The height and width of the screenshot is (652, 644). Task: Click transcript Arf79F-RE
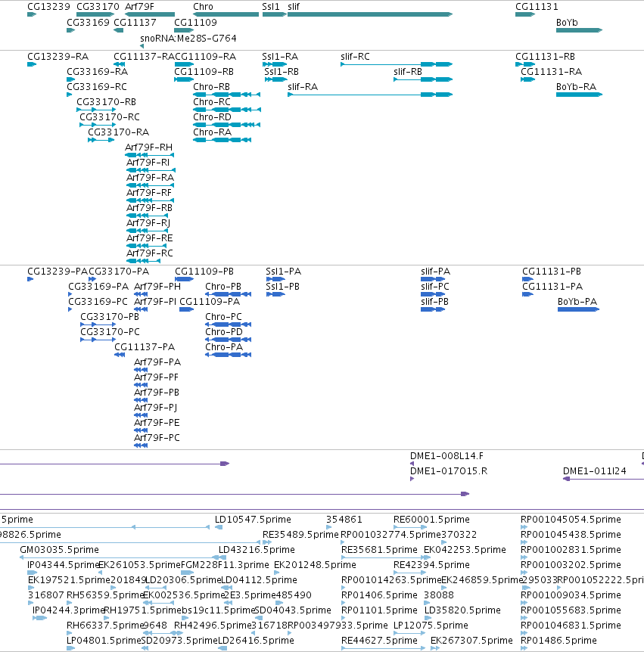click(147, 246)
